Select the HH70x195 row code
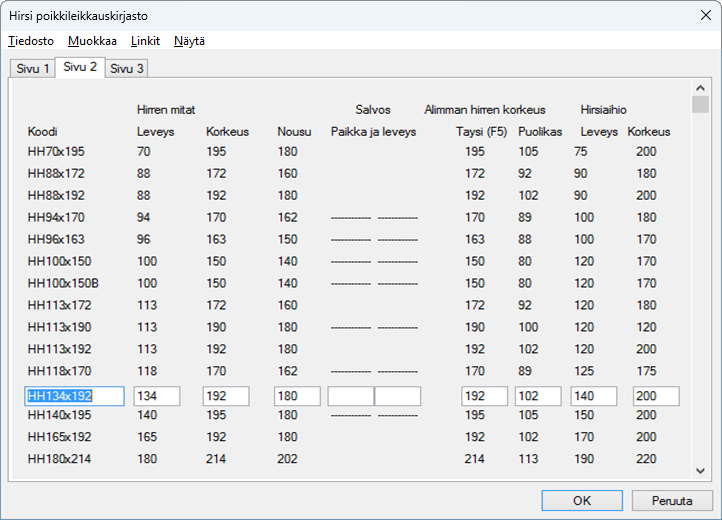The width and height of the screenshot is (722, 520). click(55, 151)
